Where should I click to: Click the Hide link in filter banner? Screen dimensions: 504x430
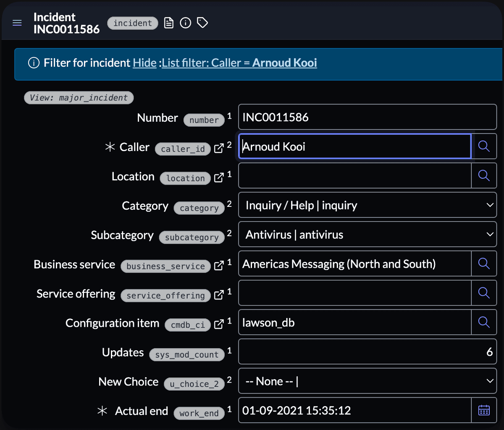(x=144, y=63)
